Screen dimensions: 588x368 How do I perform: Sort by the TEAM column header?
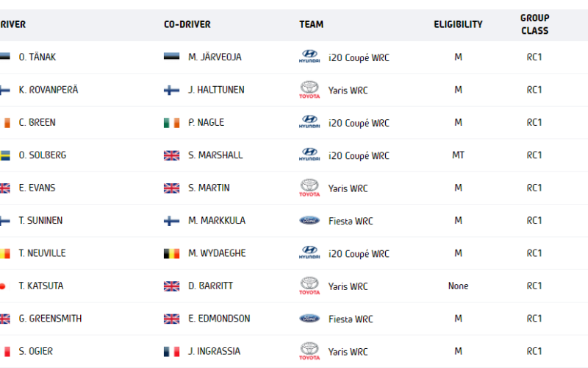point(311,24)
